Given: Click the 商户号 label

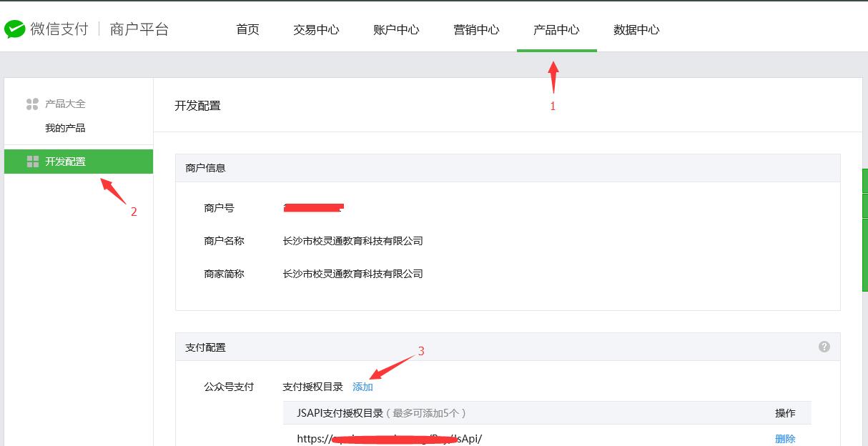Looking at the screenshot, I should (219, 208).
